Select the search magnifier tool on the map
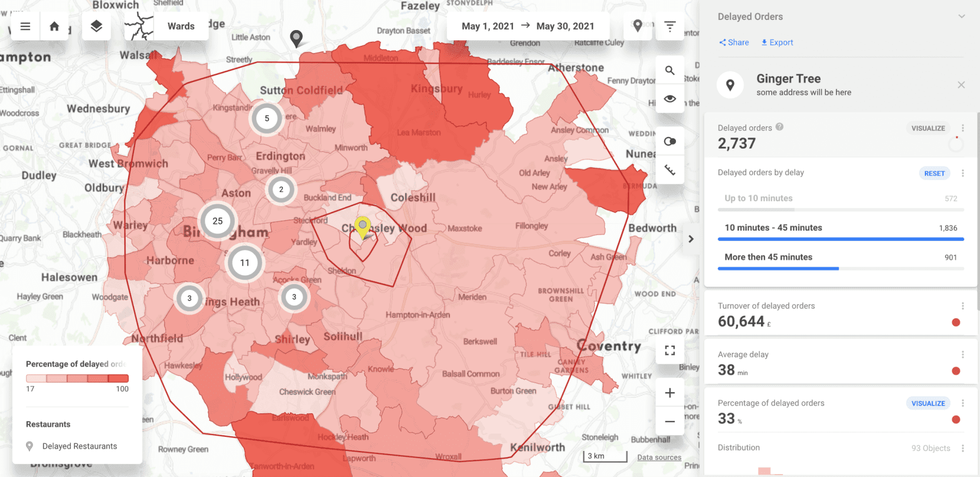The image size is (980, 477). [670, 69]
